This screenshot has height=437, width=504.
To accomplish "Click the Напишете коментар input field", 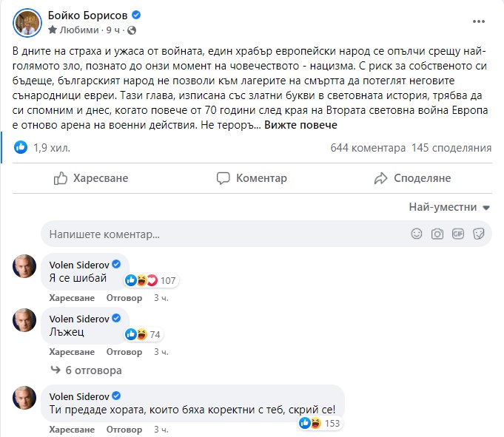I will click(222, 234).
